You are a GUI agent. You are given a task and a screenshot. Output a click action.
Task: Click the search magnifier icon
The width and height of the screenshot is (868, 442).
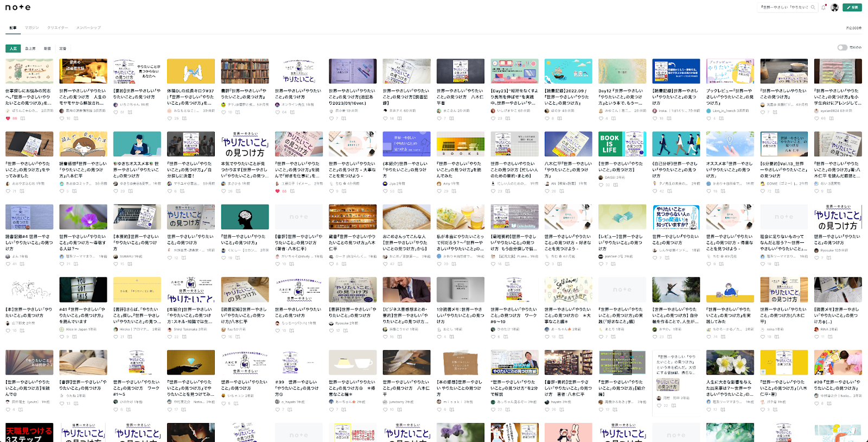coord(813,8)
